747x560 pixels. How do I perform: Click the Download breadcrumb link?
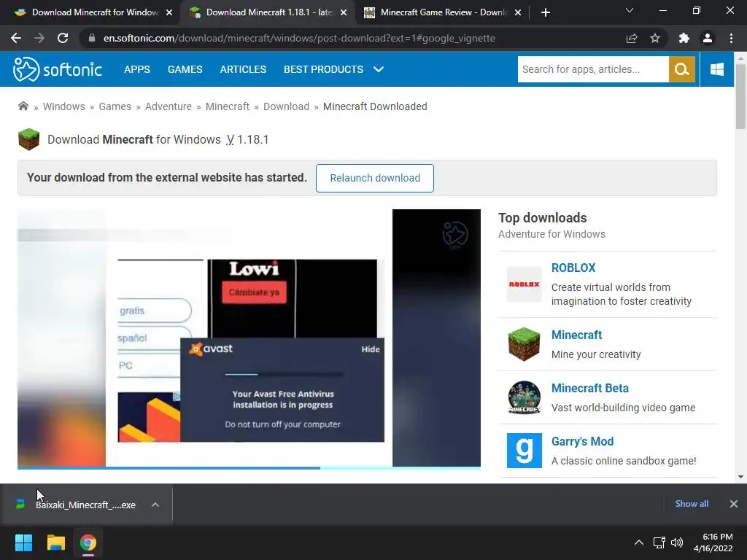[x=286, y=106]
